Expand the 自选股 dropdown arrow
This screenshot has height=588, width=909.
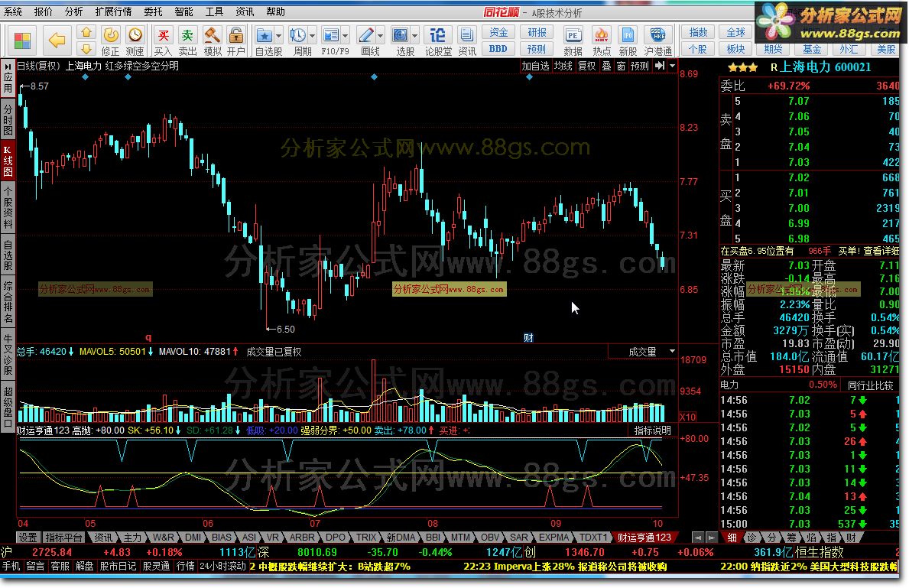(278, 36)
